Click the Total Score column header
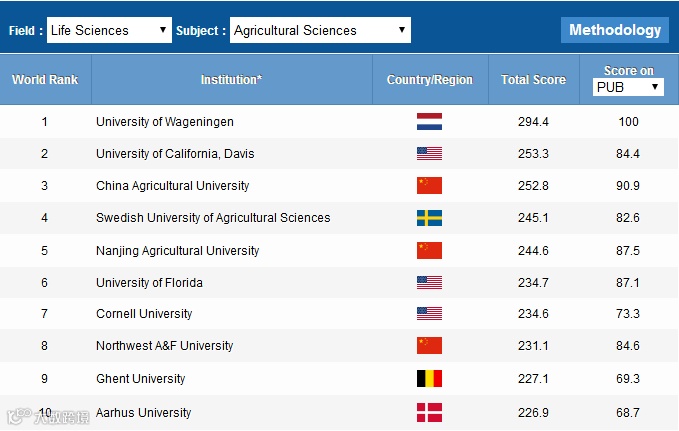The width and height of the screenshot is (679, 431). 533,80
